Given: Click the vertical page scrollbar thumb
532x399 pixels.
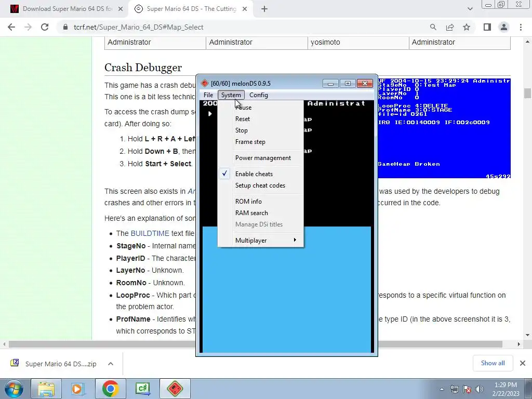Looking at the screenshot, I should point(527,93).
